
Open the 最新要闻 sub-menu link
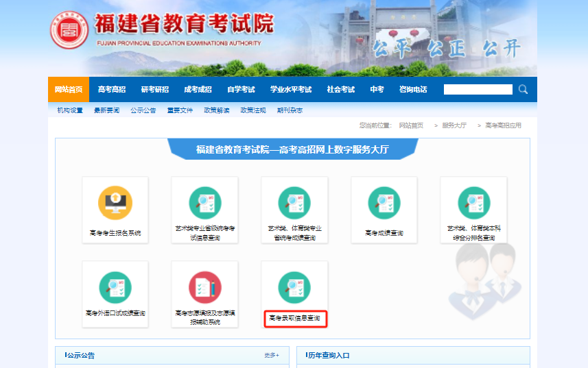pos(106,110)
